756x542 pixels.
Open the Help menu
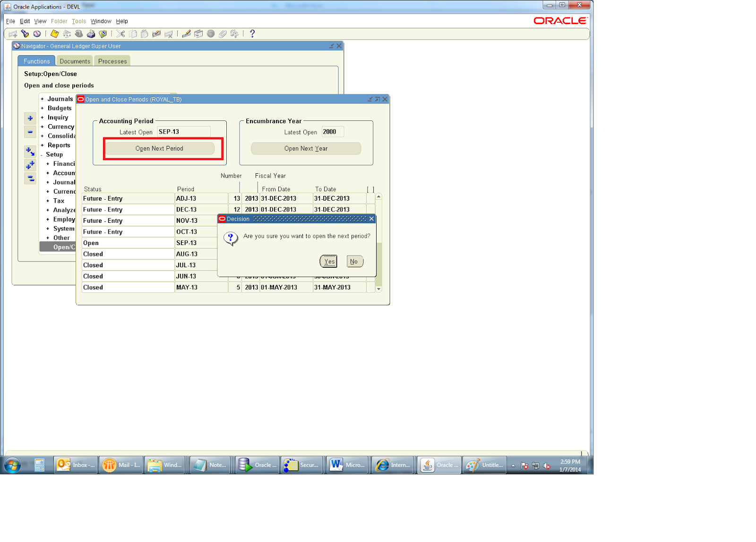(122, 21)
